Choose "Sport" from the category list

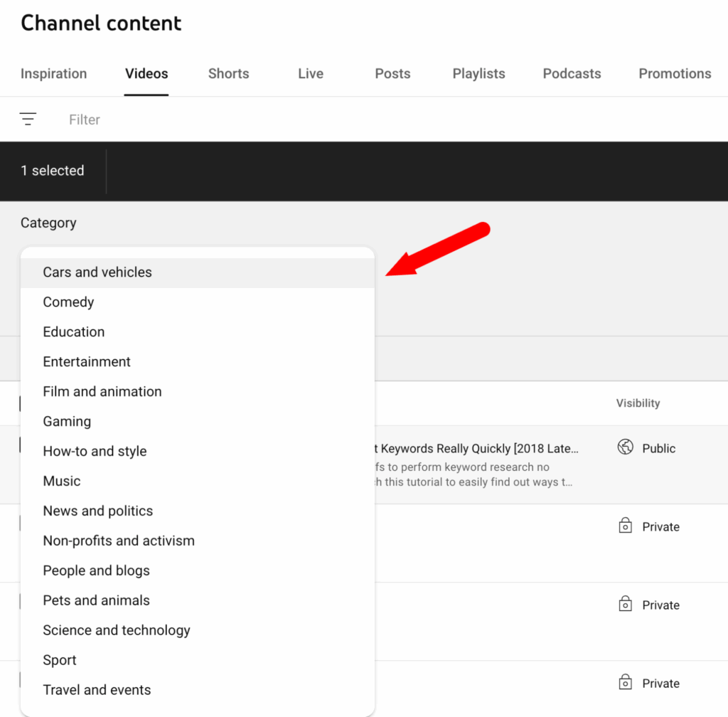tap(59, 660)
